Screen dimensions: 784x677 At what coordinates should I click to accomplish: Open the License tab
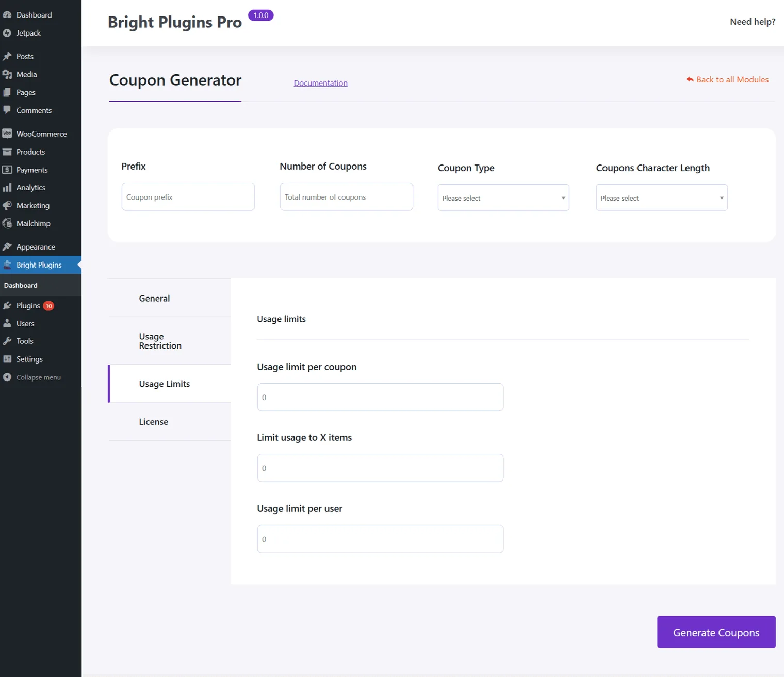[170, 422]
